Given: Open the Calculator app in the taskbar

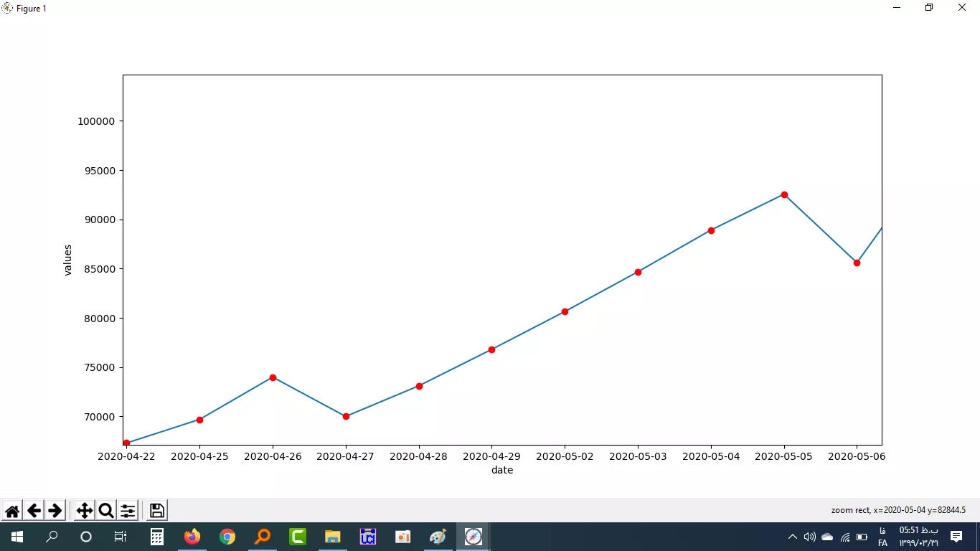Looking at the screenshot, I should point(157,537).
